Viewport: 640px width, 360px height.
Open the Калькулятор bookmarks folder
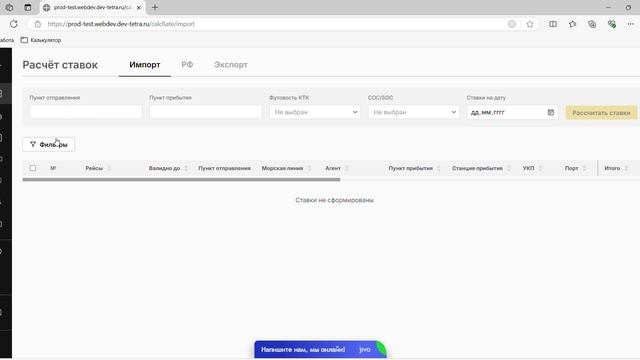point(41,40)
